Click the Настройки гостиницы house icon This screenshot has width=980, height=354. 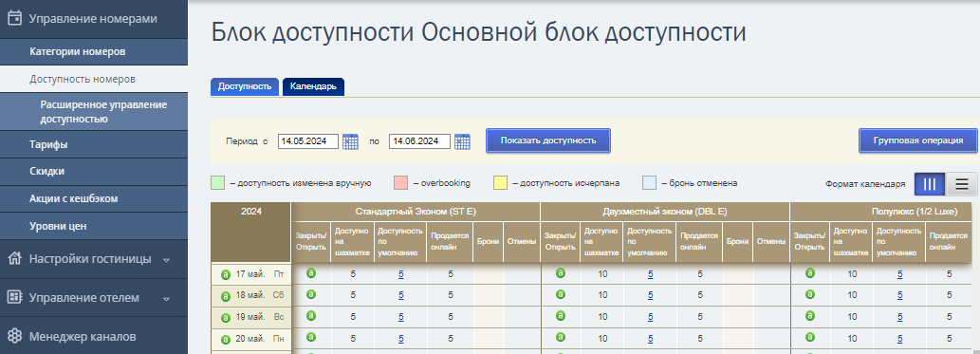click(14, 258)
